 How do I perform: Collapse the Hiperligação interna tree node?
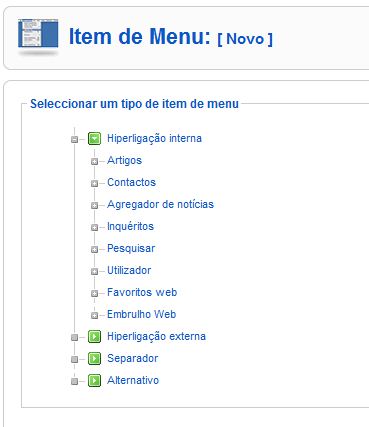pos(74,139)
